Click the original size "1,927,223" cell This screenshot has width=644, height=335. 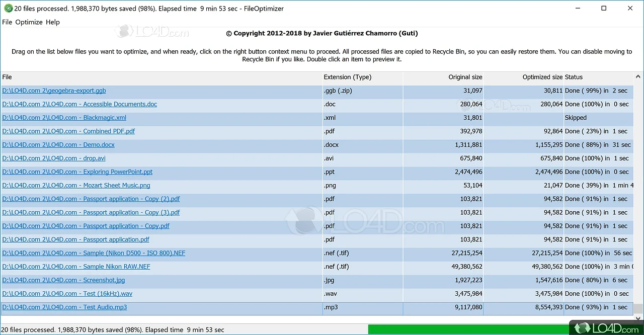tap(468, 280)
